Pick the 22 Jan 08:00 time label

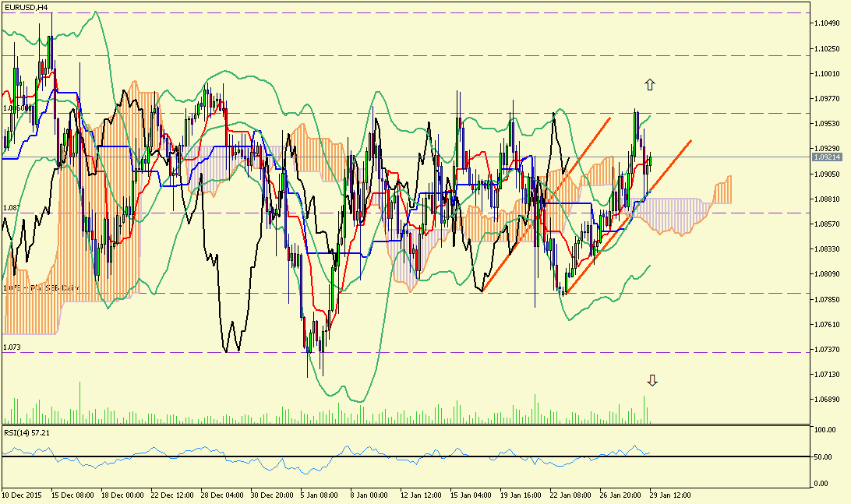(x=570, y=495)
